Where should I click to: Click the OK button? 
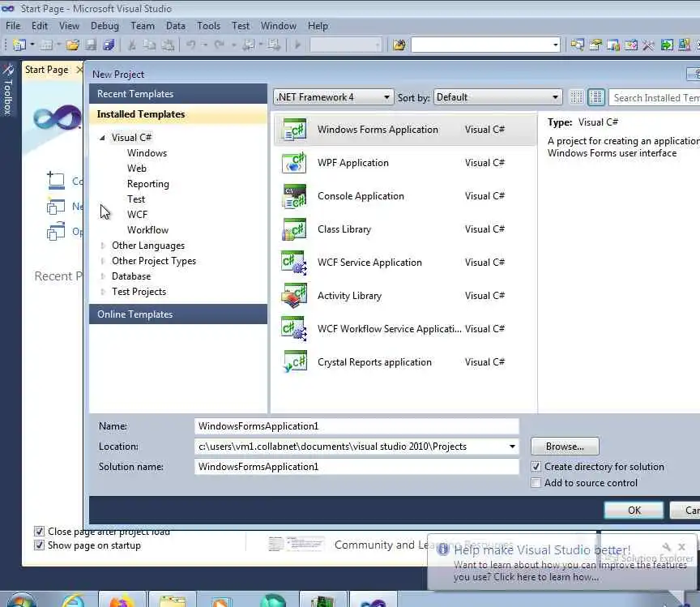pyautogui.click(x=634, y=510)
